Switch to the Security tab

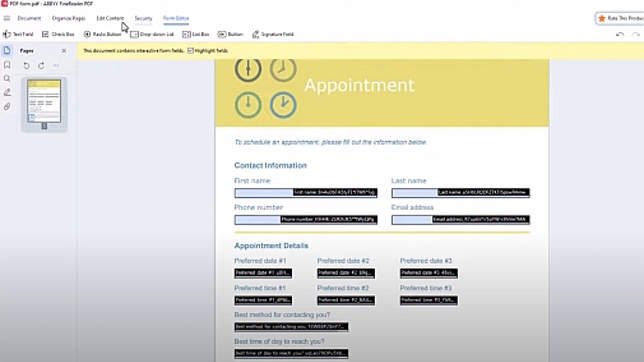click(x=143, y=18)
